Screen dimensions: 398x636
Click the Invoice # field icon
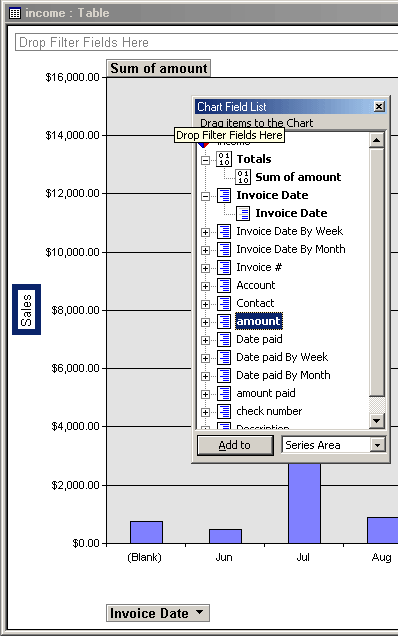point(224,267)
